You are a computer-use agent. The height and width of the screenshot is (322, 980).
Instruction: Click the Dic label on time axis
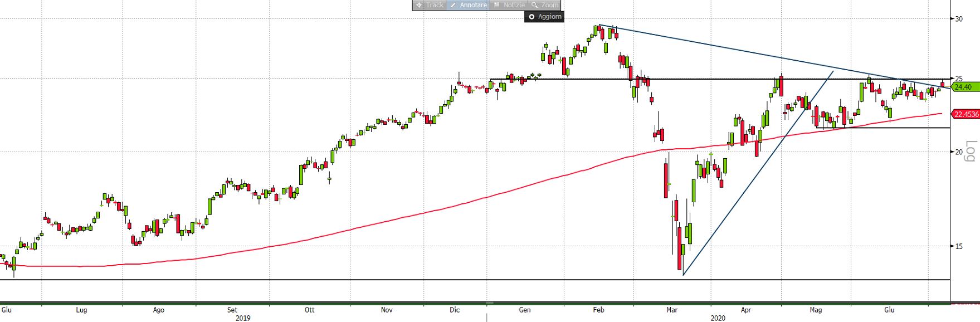coord(455,310)
